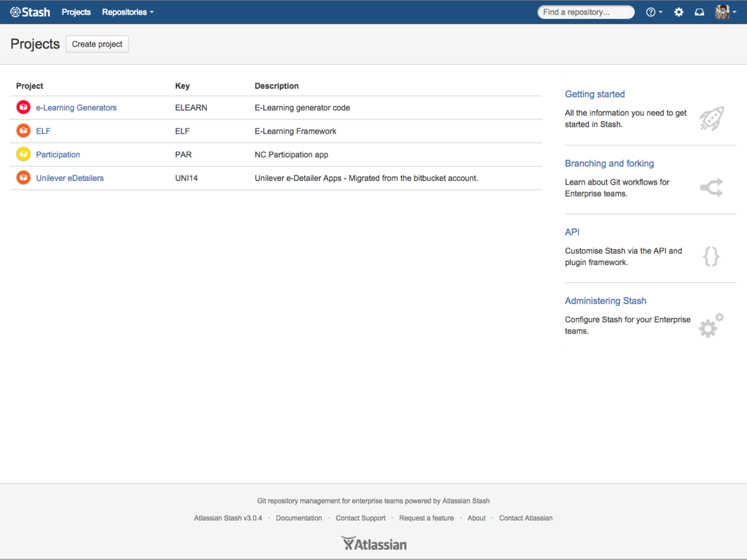Click the 'NC Participation app' description
747x560 pixels.
click(x=291, y=154)
